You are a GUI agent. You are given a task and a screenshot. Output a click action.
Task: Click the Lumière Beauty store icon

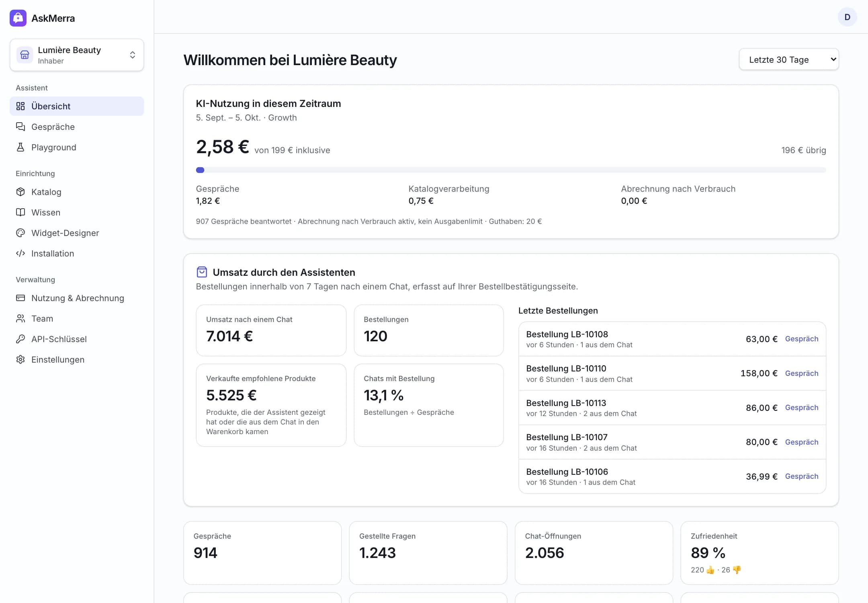click(x=25, y=55)
